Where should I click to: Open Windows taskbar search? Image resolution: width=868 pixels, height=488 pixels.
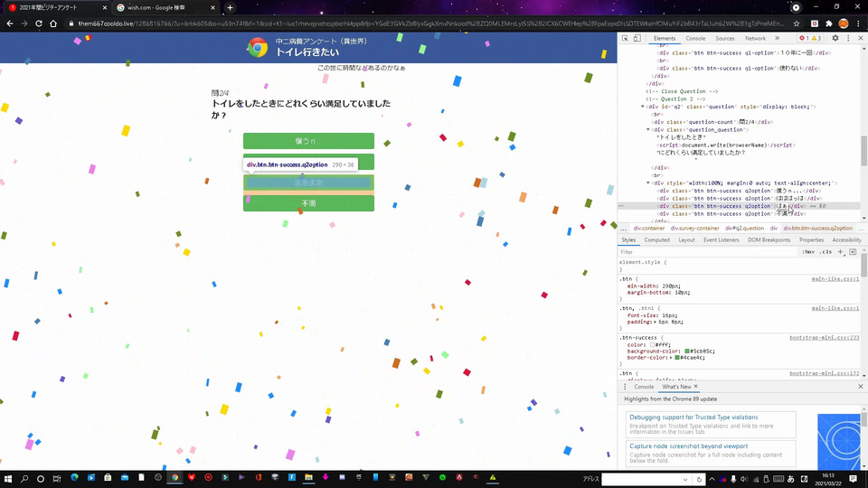24,479
